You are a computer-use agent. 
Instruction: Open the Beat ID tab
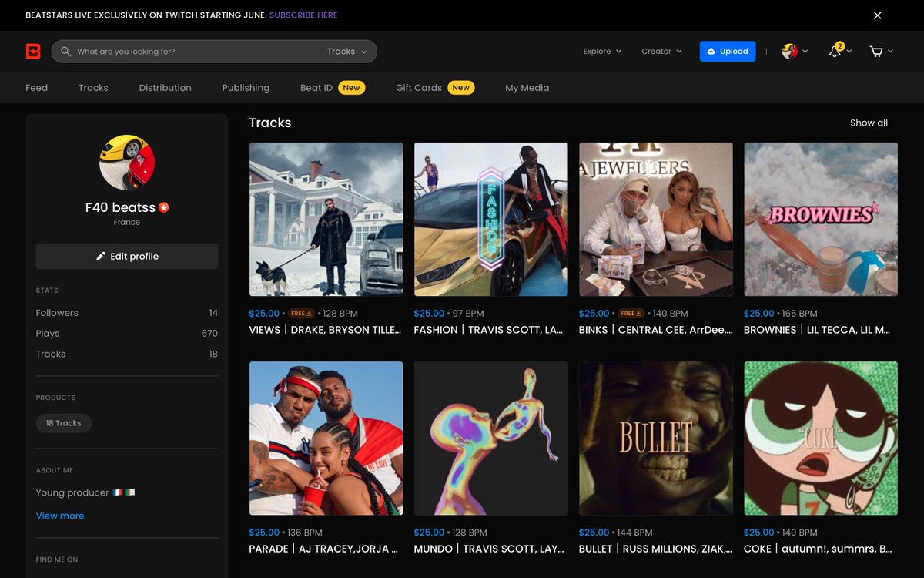[x=332, y=88]
